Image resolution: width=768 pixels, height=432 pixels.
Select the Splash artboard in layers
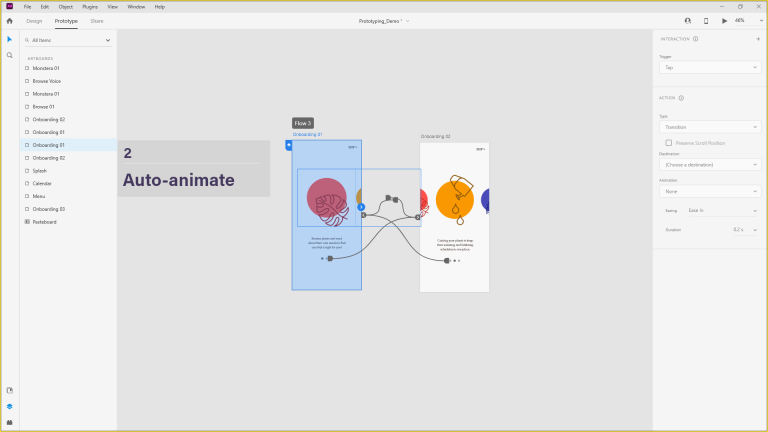click(40, 171)
